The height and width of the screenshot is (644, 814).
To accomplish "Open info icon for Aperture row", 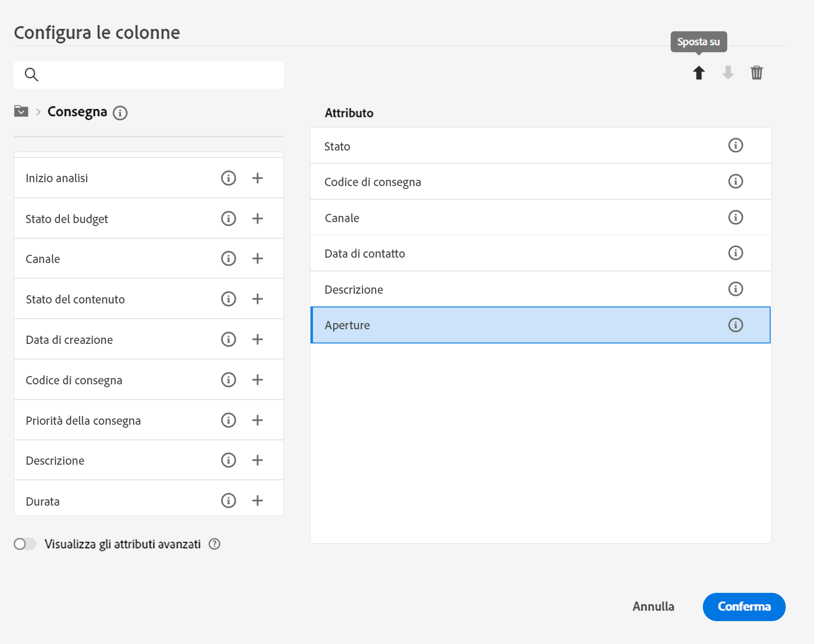I will [735, 325].
